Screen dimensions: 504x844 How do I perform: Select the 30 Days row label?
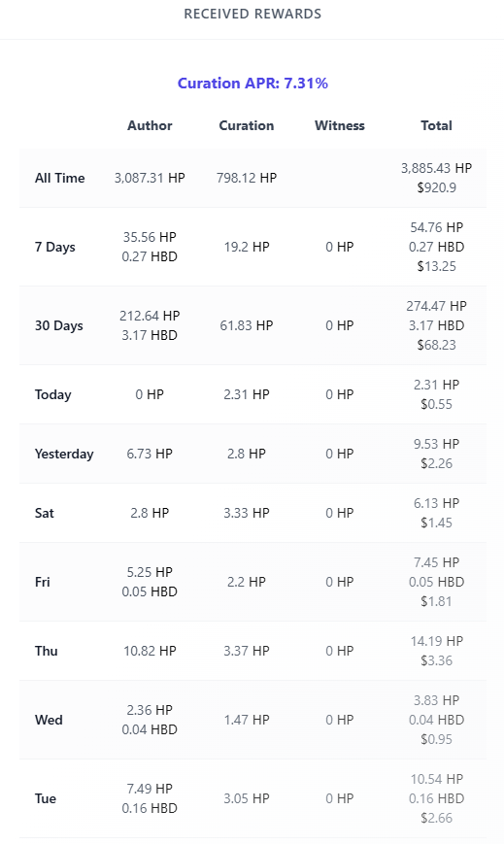(58, 325)
